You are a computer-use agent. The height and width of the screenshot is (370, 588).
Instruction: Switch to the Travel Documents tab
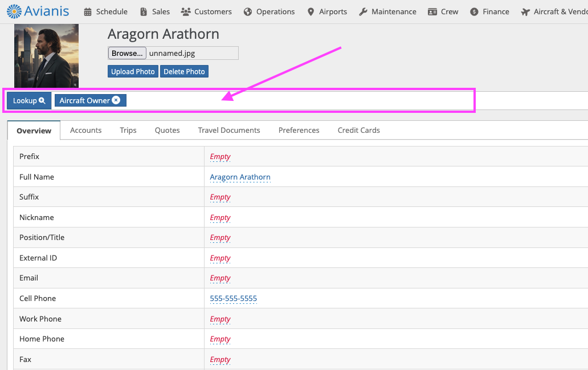click(229, 130)
